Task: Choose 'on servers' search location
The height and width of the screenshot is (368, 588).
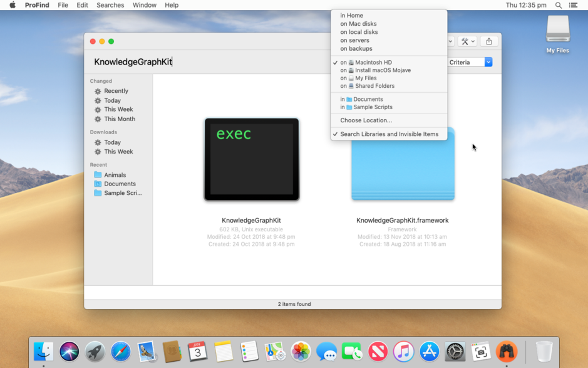Action: (389, 40)
